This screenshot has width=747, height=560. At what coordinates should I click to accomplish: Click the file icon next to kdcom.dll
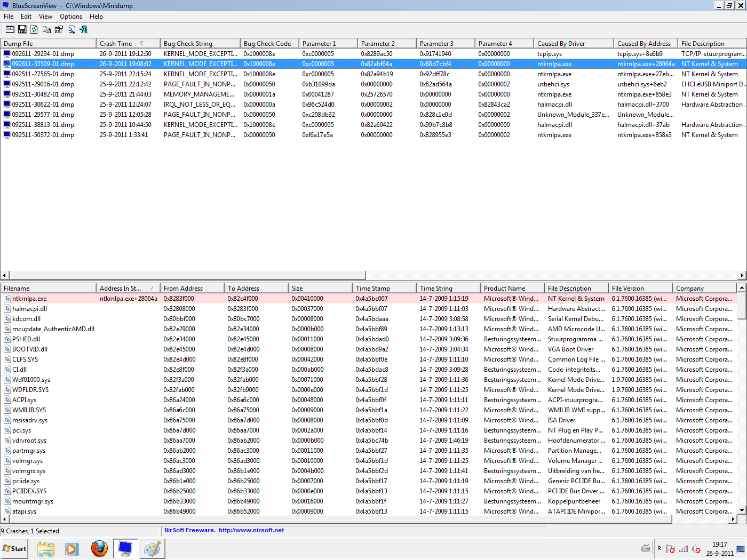(x=7, y=319)
